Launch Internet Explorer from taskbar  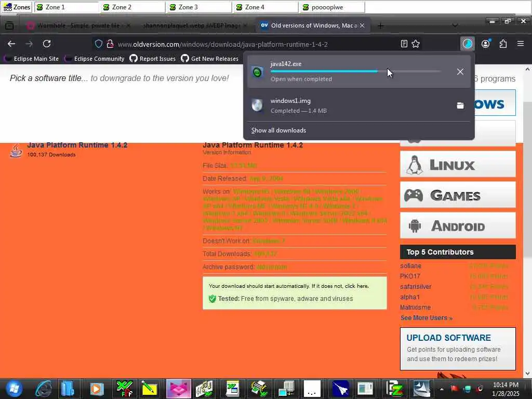pos(44,389)
